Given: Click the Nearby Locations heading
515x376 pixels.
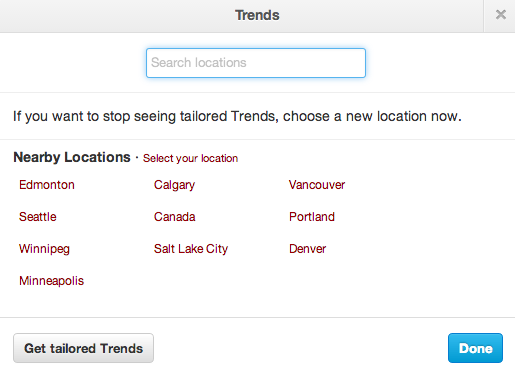Looking at the screenshot, I should [x=72, y=157].
